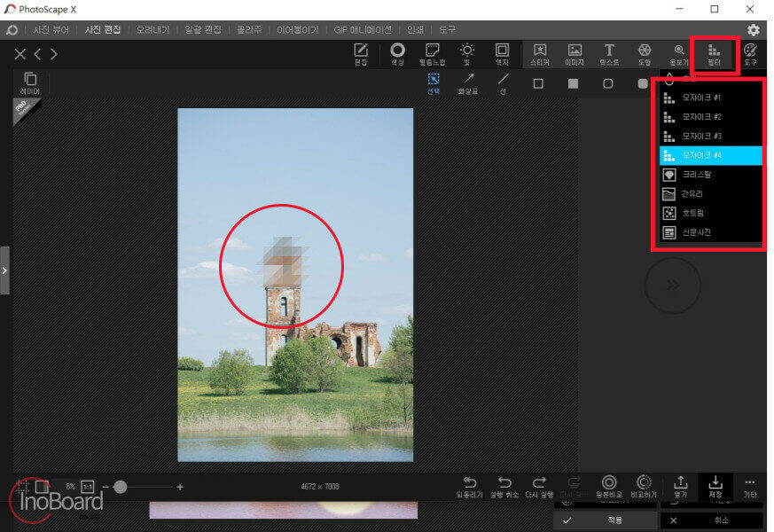Image resolution: width=774 pixels, height=532 pixels.
Task: Switch to 이어붙이기 tab
Action: [298, 30]
